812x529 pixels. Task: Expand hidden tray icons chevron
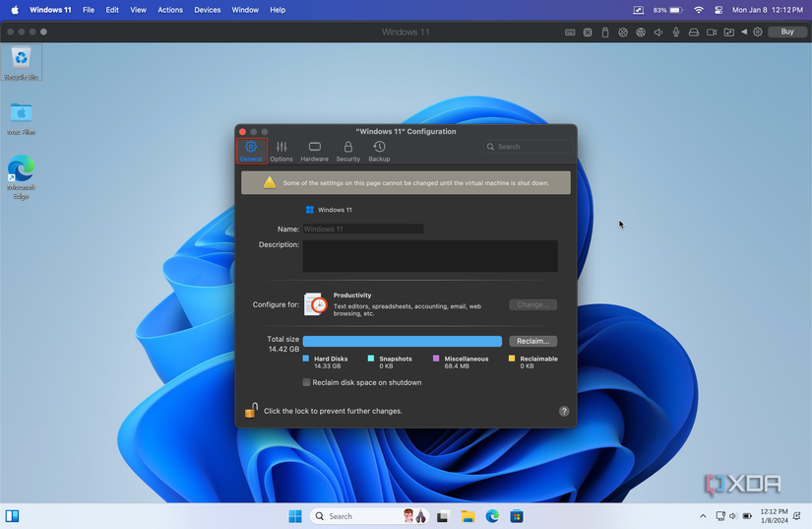pos(703,516)
